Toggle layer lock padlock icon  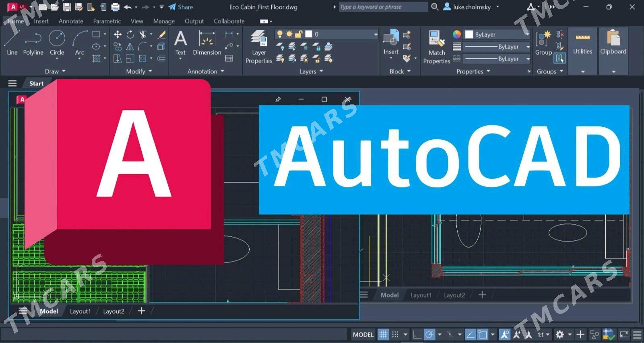pos(299,34)
